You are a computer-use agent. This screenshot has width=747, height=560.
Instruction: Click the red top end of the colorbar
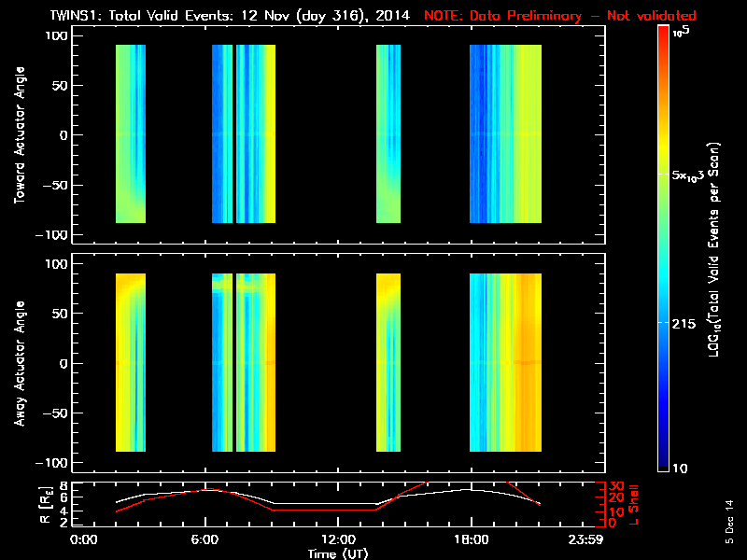click(663, 33)
